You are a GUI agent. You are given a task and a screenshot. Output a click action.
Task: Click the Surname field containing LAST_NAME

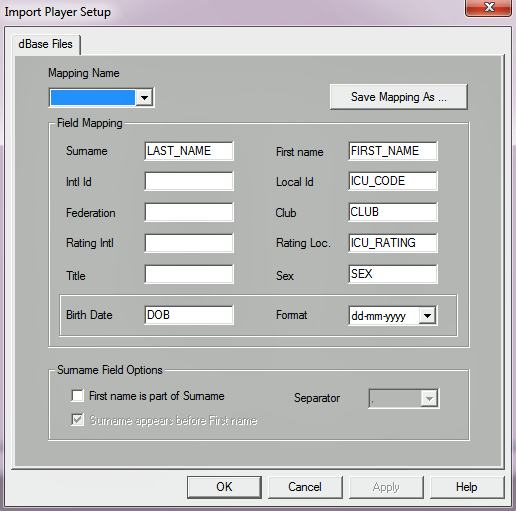pyautogui.click(x=189, y=151)
